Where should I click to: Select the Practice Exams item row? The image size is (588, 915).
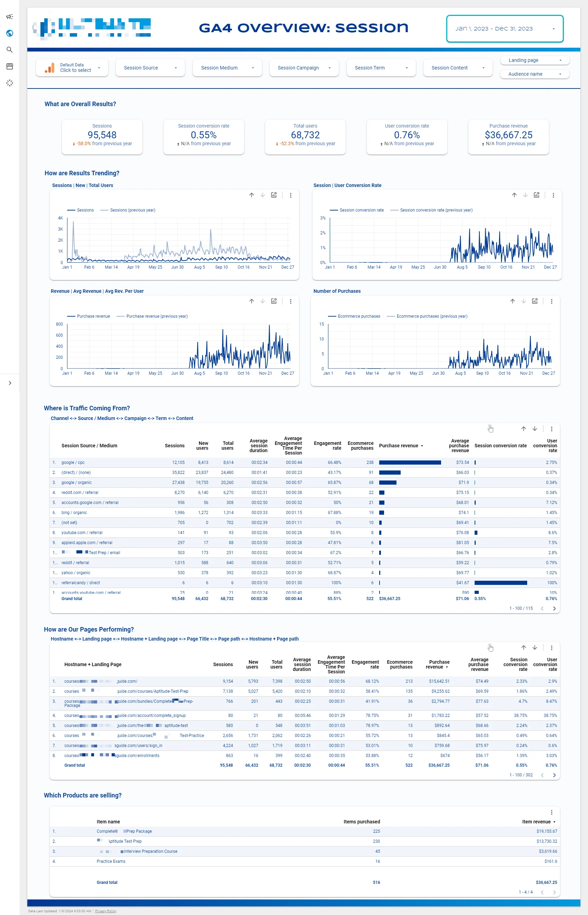click(x=304, y=861)
